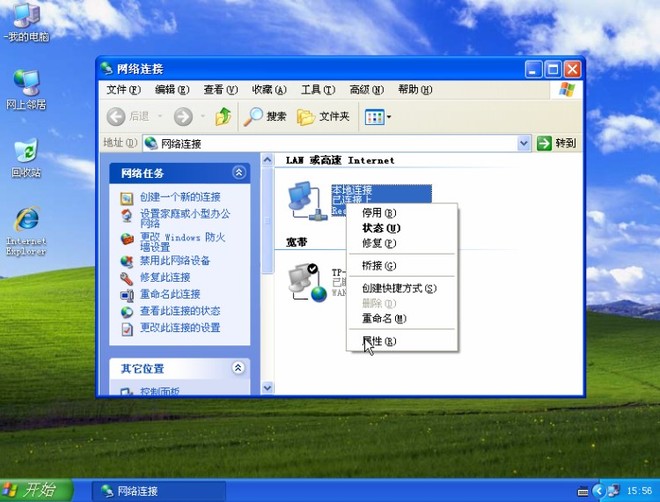This screenshot has width=660, height=502.
Task: Click the 转到 go button
Action: point(557,143)
